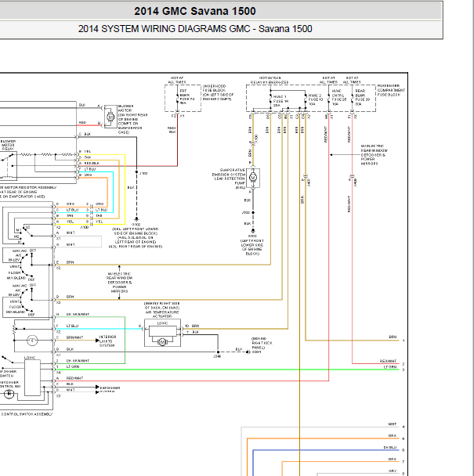Click 'DK GRN/WHT' at pin 2
This screenshot has width=474, height=476.
click(x=78, y=361)
